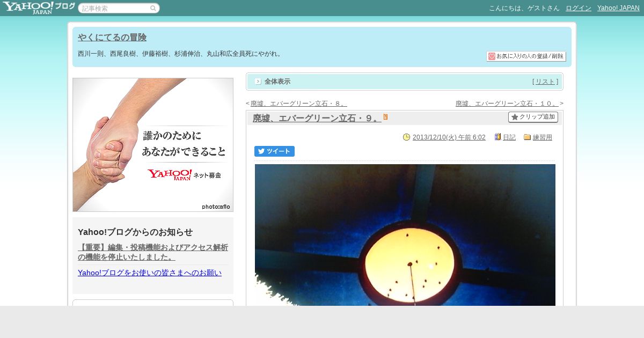Open the 練習用 folder link
Viewport: 644px width, 338px height.
[543, 137]
